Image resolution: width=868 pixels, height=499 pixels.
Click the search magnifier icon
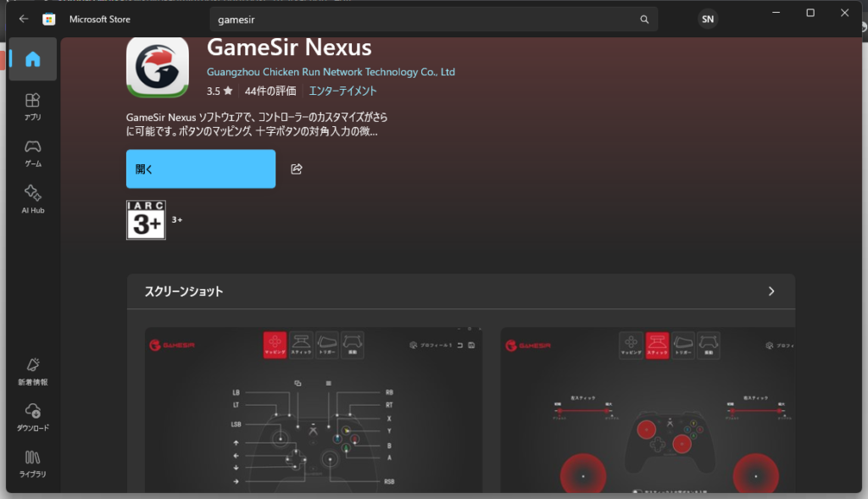point(644,19)
